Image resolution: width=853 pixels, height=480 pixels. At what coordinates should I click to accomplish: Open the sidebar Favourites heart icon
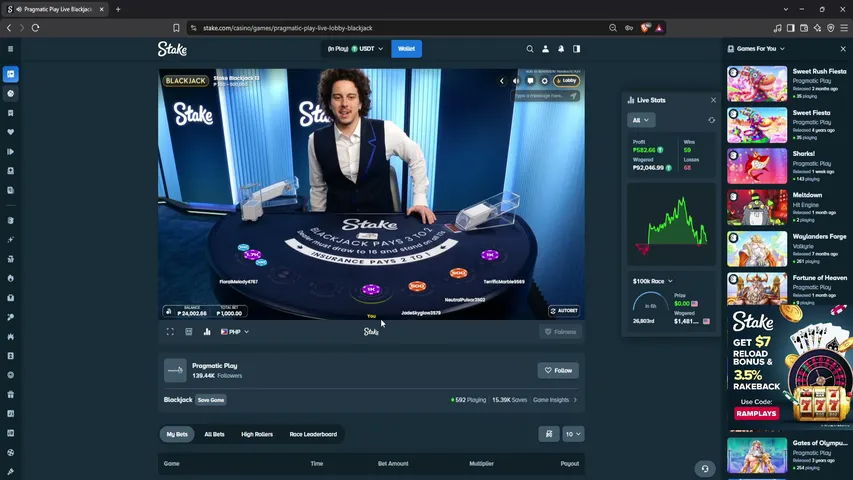10,132
